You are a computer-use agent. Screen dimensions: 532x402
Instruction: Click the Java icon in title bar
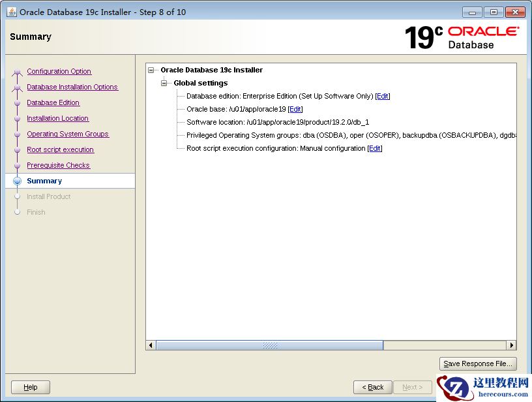tap(12, 12)
